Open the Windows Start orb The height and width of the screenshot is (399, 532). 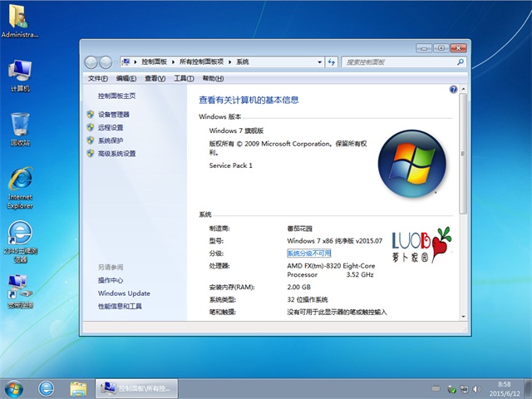coord(14,388)
